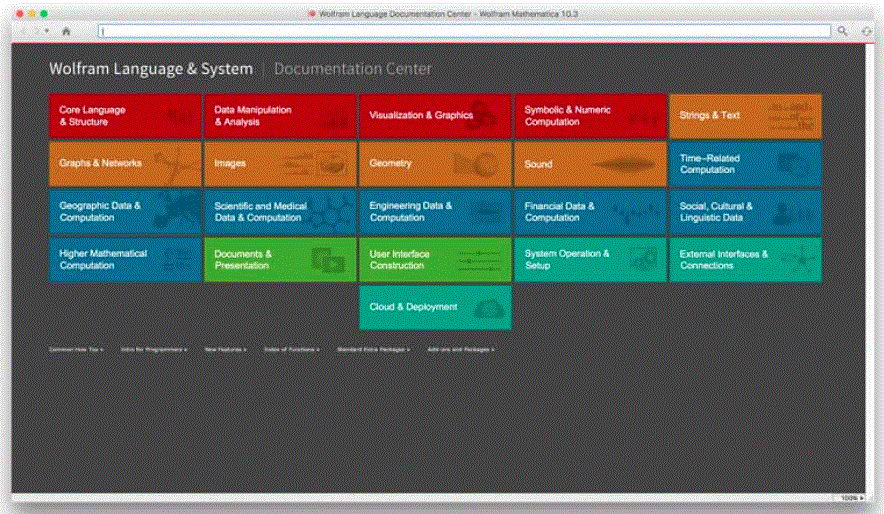Select the Documents & Presentation tile
The image size is (884, 514).
point(280,260)
